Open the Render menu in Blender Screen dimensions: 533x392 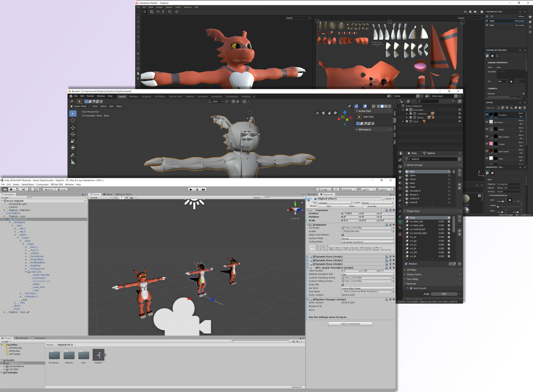tap(90, 96)
